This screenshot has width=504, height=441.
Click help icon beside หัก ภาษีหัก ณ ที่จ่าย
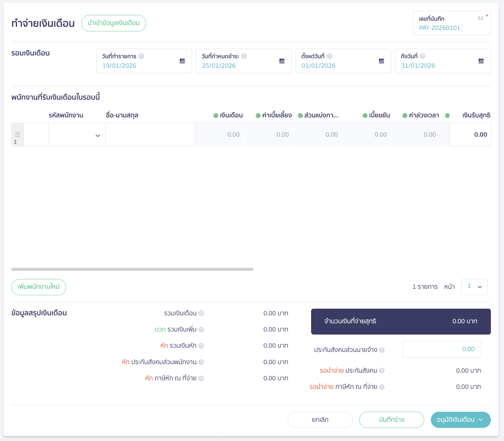tap(201, 378)
